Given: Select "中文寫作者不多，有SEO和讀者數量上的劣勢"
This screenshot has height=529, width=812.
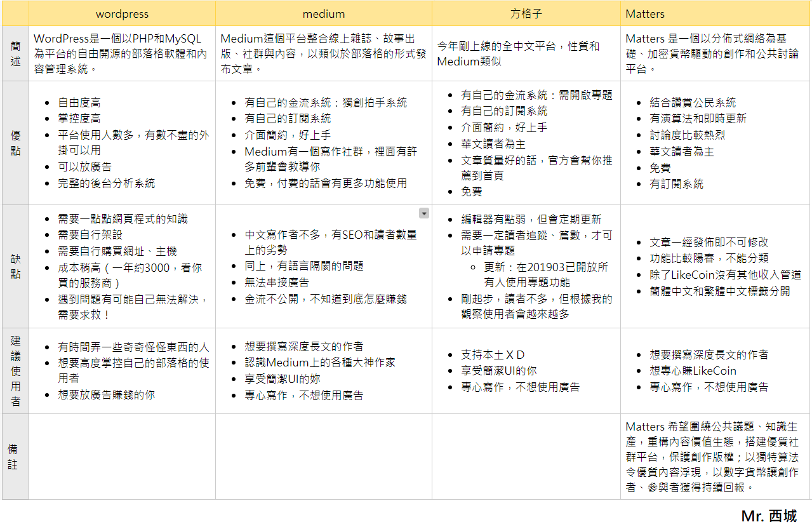Looking at the screenshot, I should 331,243.
